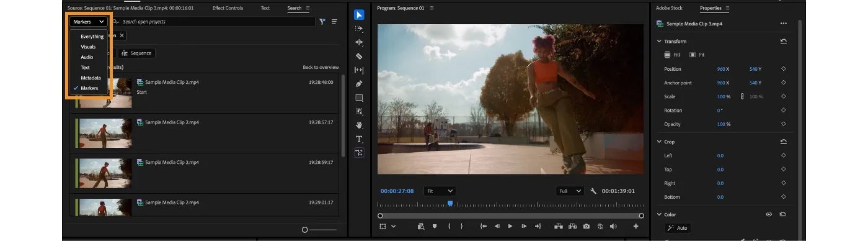Toggle the Opacity keyframe diamond

pos(784,124)
